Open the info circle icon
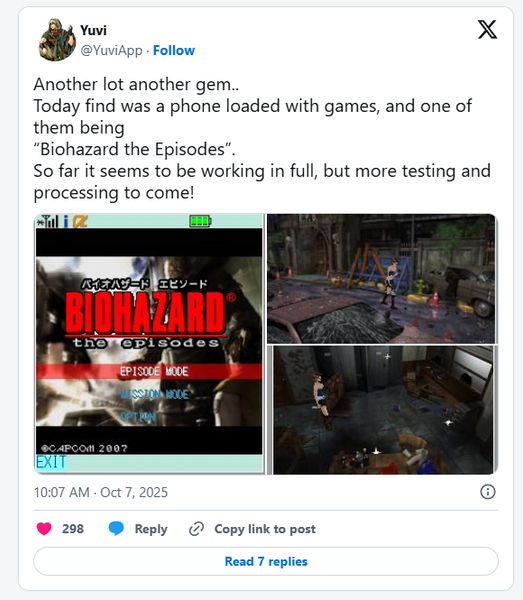The width and height of the screenshot is (523, 600). pyautogui.click(x=487, y=492)
